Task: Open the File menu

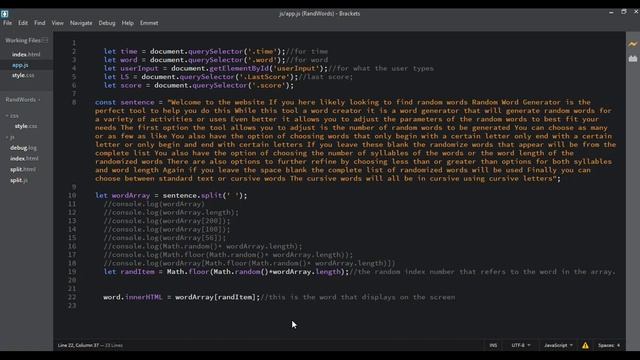Action: coord(7,23)
